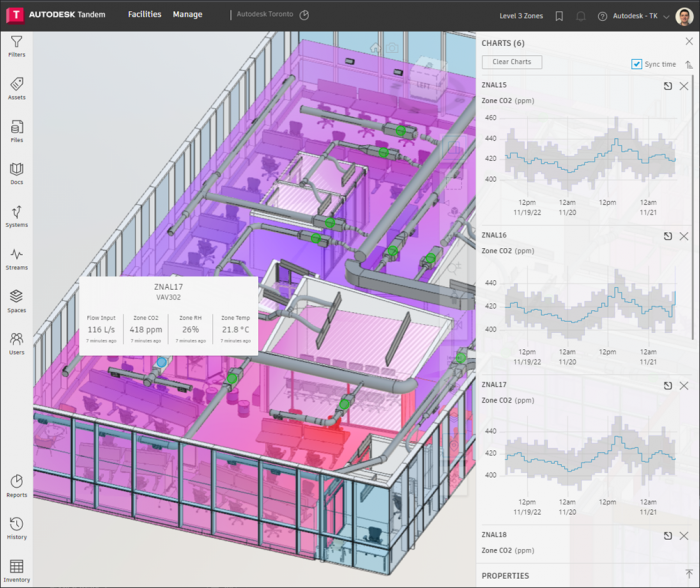Open the Streams sidebar icon

click(17, 259)
